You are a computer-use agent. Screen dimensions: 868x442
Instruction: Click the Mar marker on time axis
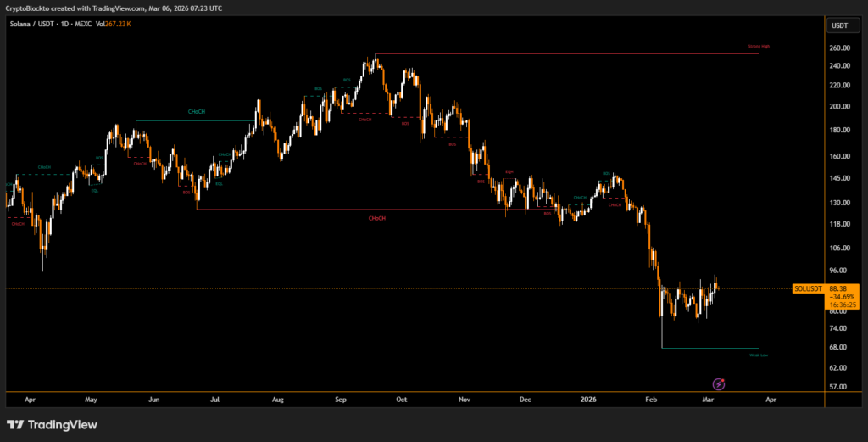pos(710,397)
